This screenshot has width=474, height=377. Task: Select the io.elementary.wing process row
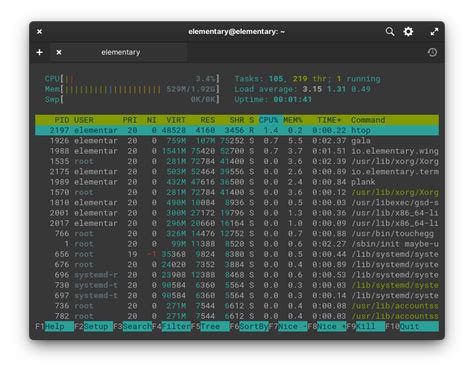tap(237, 151)
